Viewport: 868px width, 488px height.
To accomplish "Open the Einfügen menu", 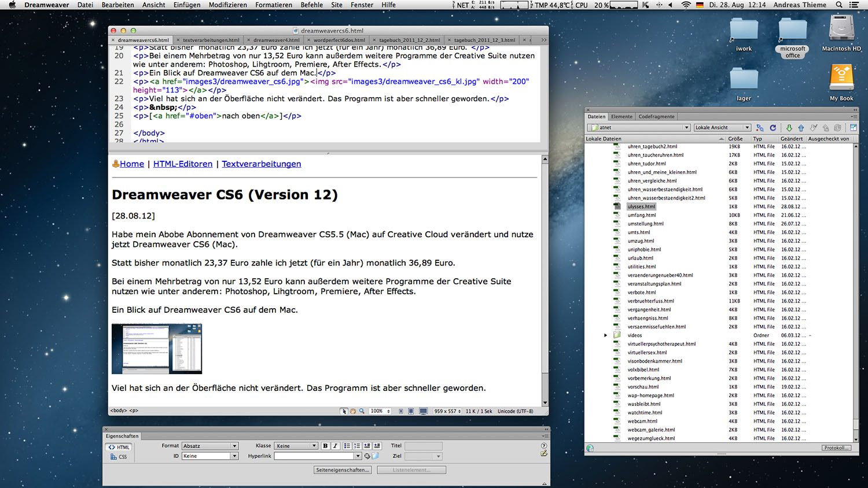I will 187,5.
